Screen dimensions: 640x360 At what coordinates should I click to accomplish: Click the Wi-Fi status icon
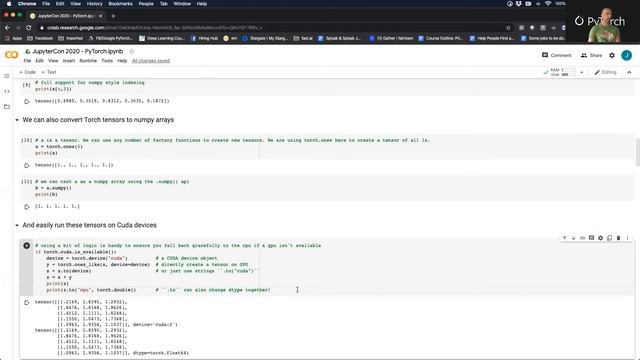(548, 4)
